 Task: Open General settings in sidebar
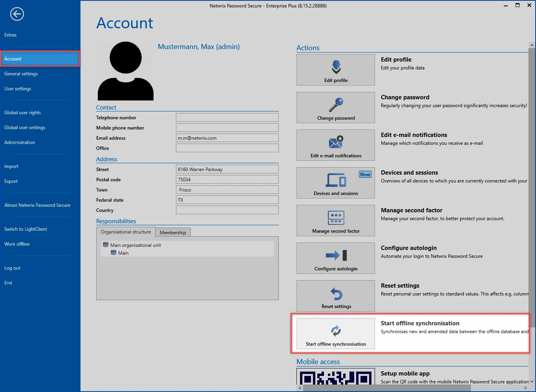point(21,74)
